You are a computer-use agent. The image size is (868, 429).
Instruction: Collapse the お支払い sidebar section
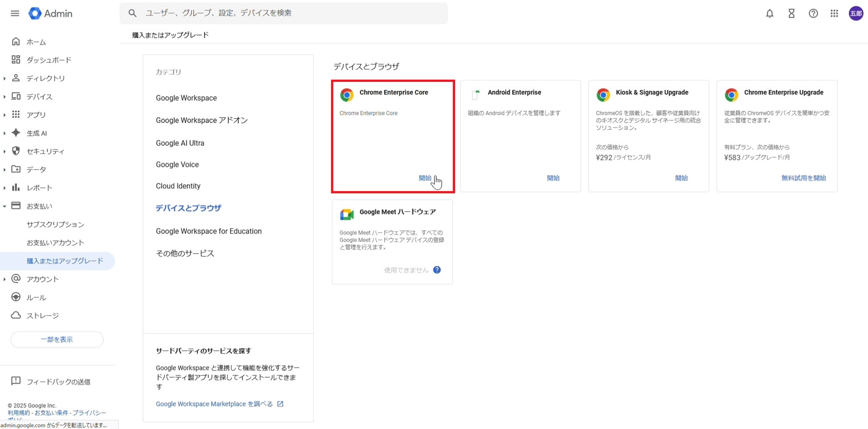(5, 206)
